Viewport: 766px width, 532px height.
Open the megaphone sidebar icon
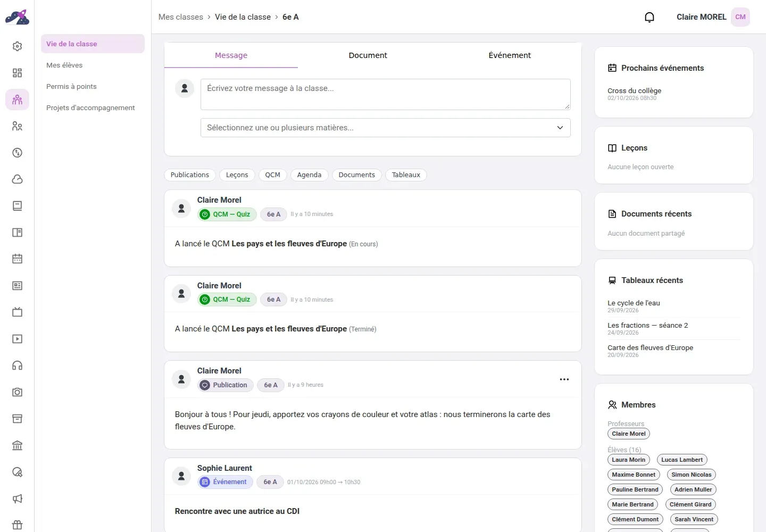18,498
